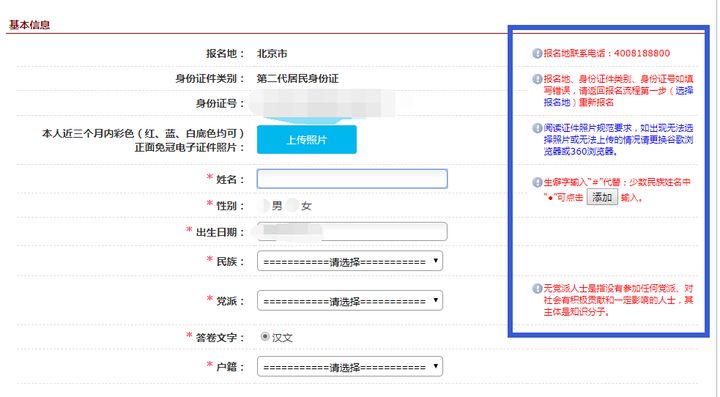The height and width of the screenshot is (397, 720).
Task: Select the 男 gender radio option
Action: coord(264,206)
